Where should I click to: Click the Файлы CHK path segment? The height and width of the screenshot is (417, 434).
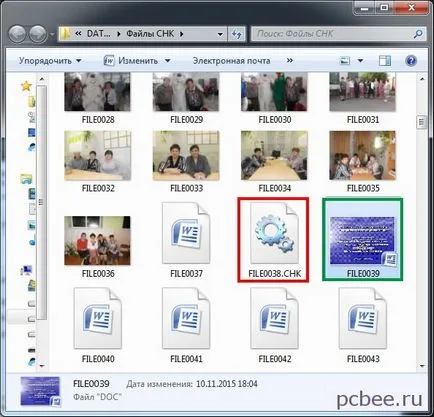point(150,34)
